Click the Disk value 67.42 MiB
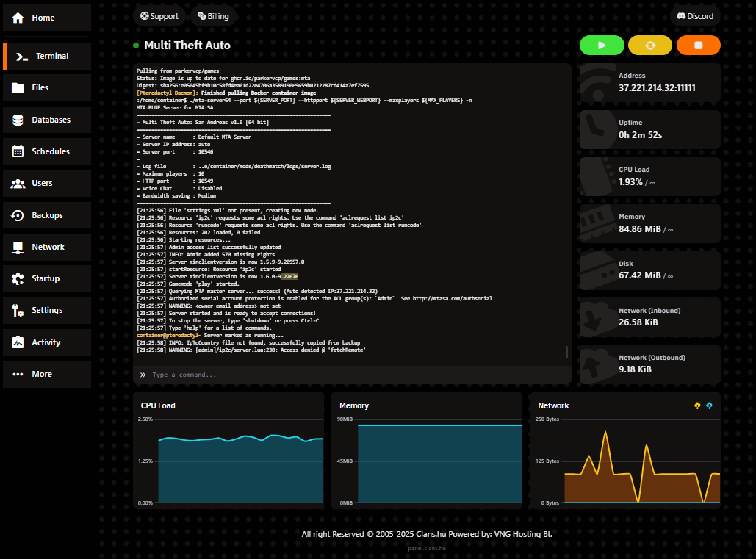756x559 pixels. click(x=640, y=275)
